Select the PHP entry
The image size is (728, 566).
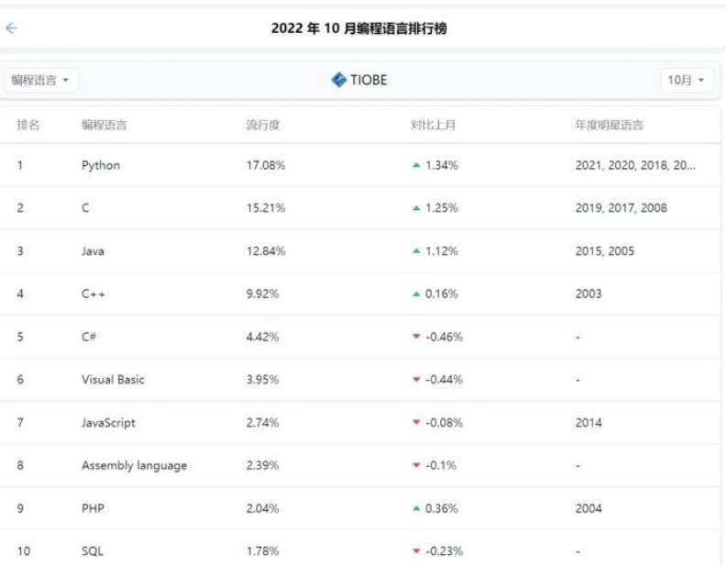pos(93,508)
